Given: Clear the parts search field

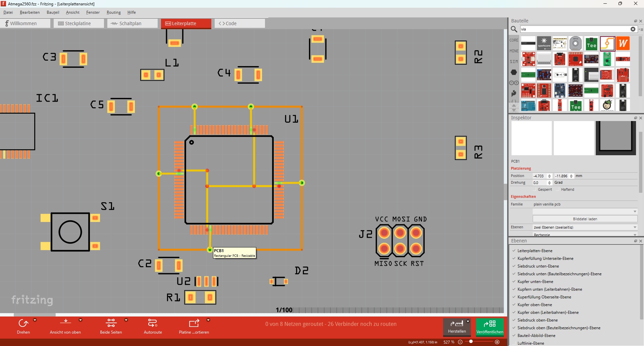Looking at the screenshot, I should tap(633, 29).
